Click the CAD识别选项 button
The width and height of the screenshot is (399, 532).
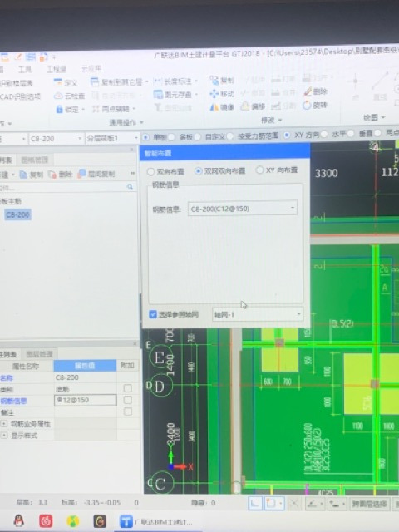click(x=20, y=97)
